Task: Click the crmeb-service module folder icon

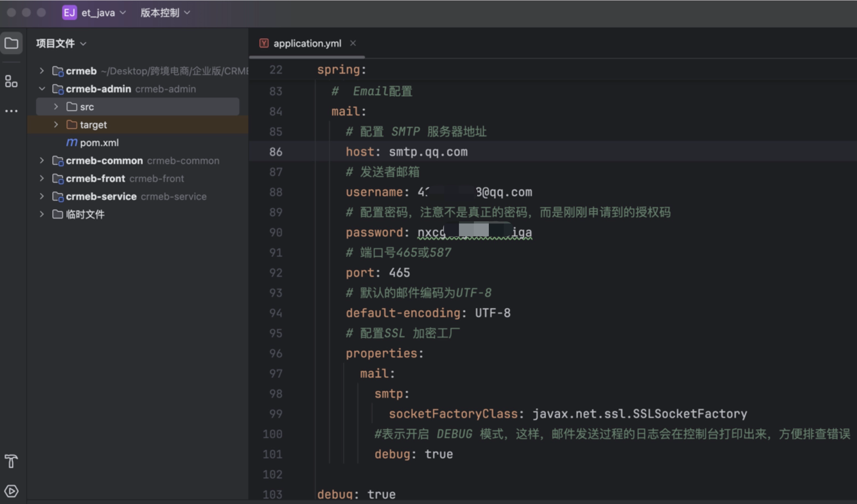Action: click(58, 196)
